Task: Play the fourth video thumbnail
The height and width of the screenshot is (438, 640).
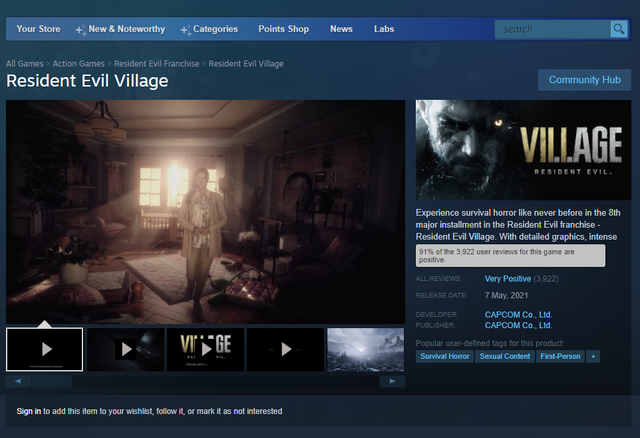Action: 285,349
